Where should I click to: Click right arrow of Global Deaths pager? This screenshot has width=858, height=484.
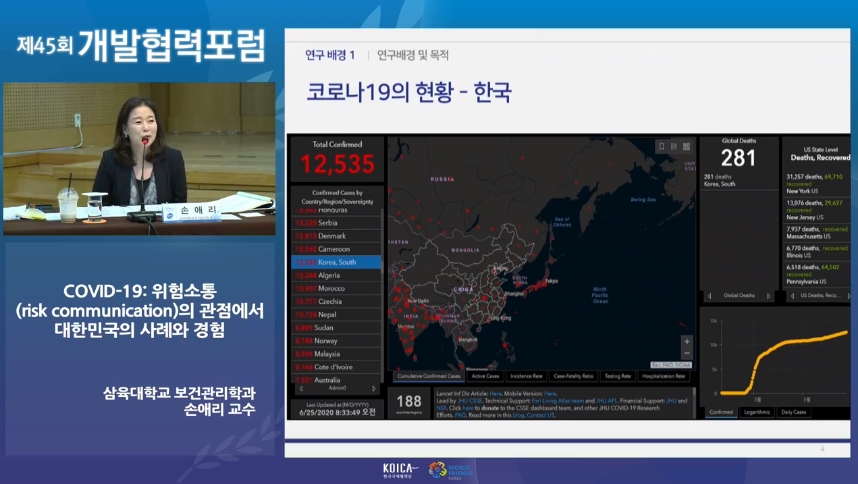click(768, 296)
